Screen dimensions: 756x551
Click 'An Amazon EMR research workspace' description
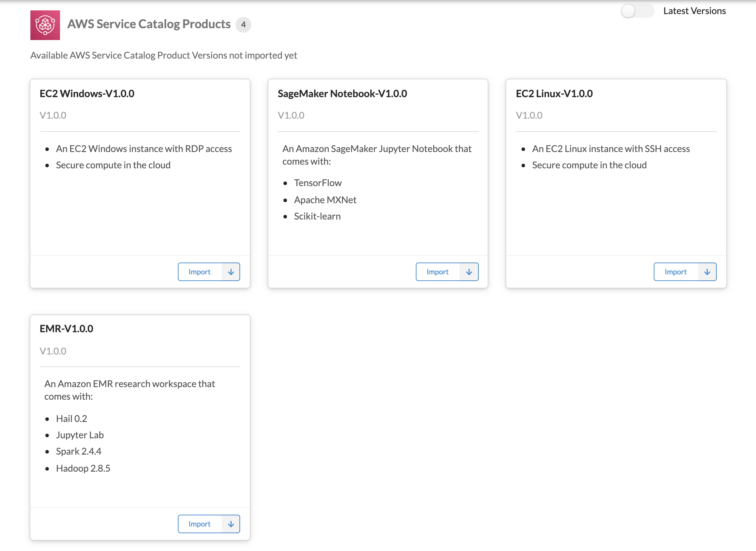tap(130, 390)
